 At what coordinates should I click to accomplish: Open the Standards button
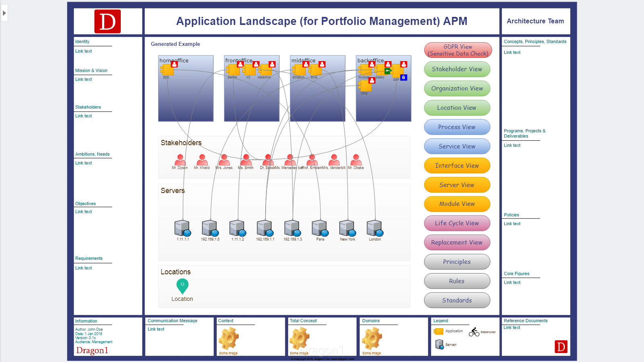(x=457, y=300)
